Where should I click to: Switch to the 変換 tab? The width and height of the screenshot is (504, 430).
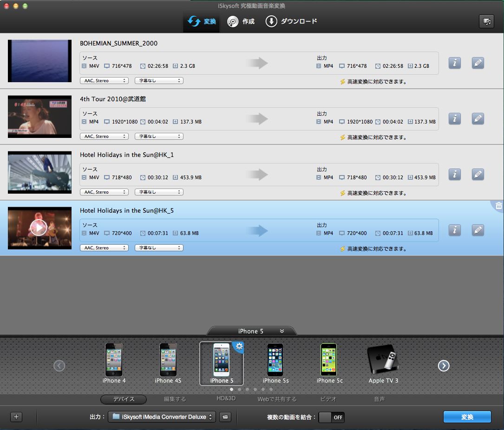coord(202,21)
